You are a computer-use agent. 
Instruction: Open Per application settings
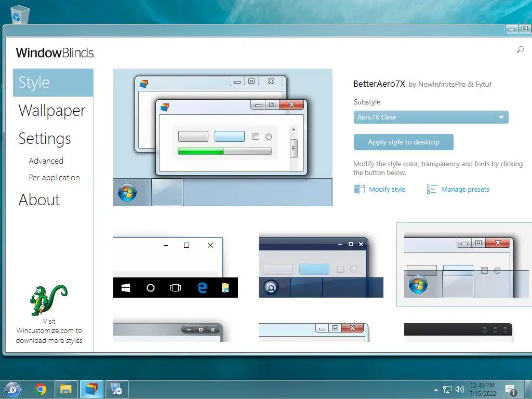54,178
